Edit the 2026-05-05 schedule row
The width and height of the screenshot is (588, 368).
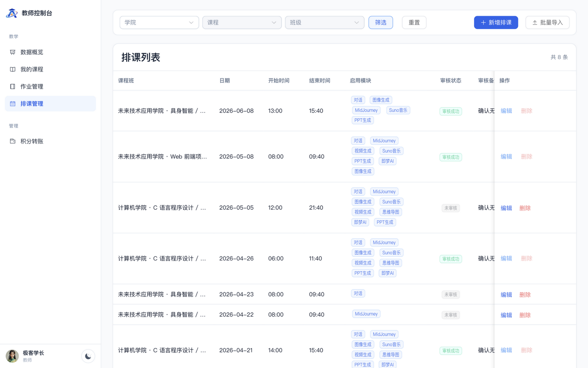click(x=506, y=208)
